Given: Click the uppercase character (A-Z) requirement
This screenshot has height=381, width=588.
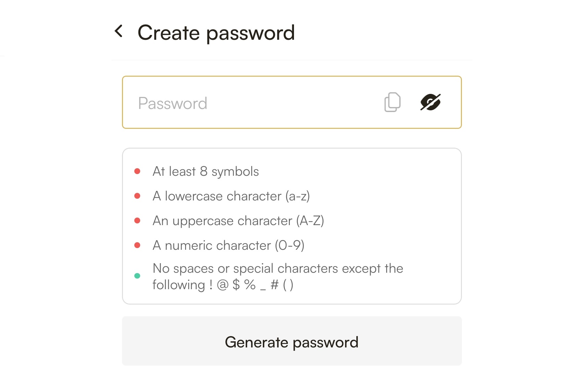Looking at the screenshot, I should coord(238,221).
